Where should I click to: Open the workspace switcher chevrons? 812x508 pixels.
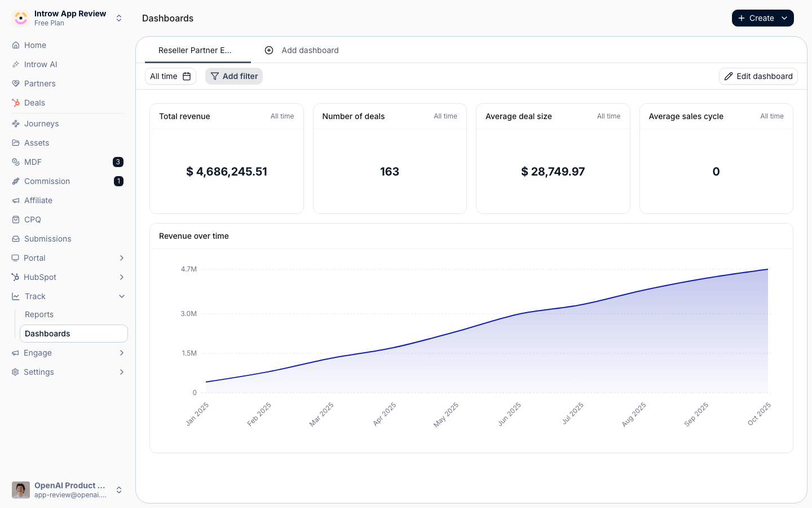[x=119, y=18]
